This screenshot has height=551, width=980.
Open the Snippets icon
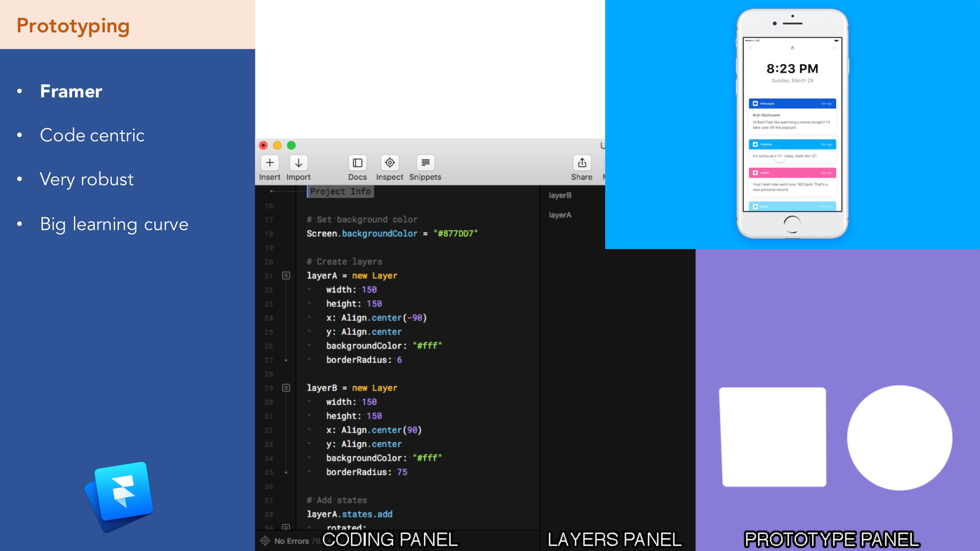click(x=425, y=163)
